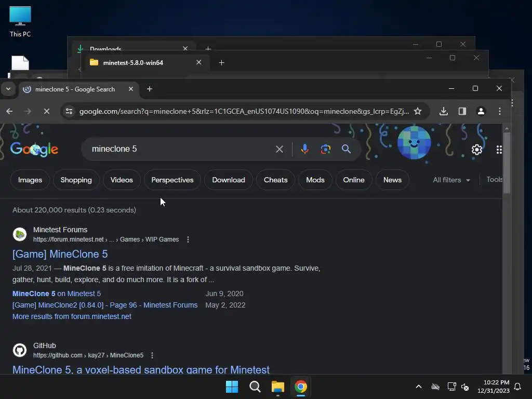Screen dimensions: 532x399
Task: Open Windows notifications bell
Action: (517, 387)
